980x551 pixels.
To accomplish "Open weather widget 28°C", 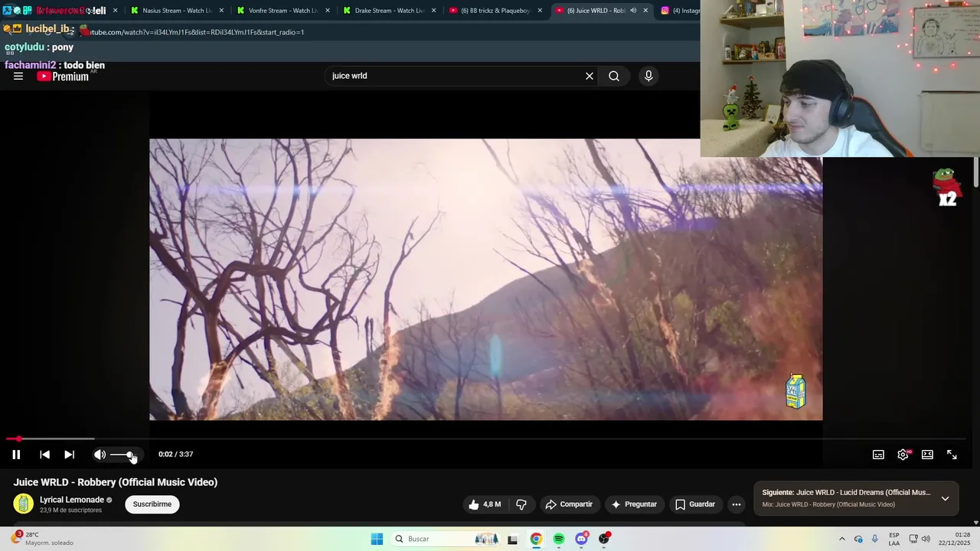I will (42, 539).
